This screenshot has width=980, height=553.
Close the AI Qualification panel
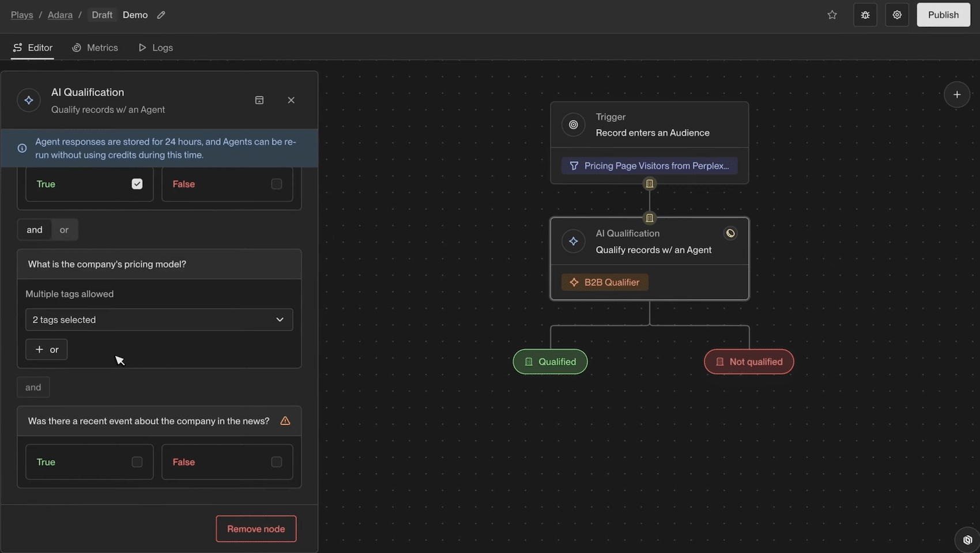pyautogui.click(x=291, y=100)
